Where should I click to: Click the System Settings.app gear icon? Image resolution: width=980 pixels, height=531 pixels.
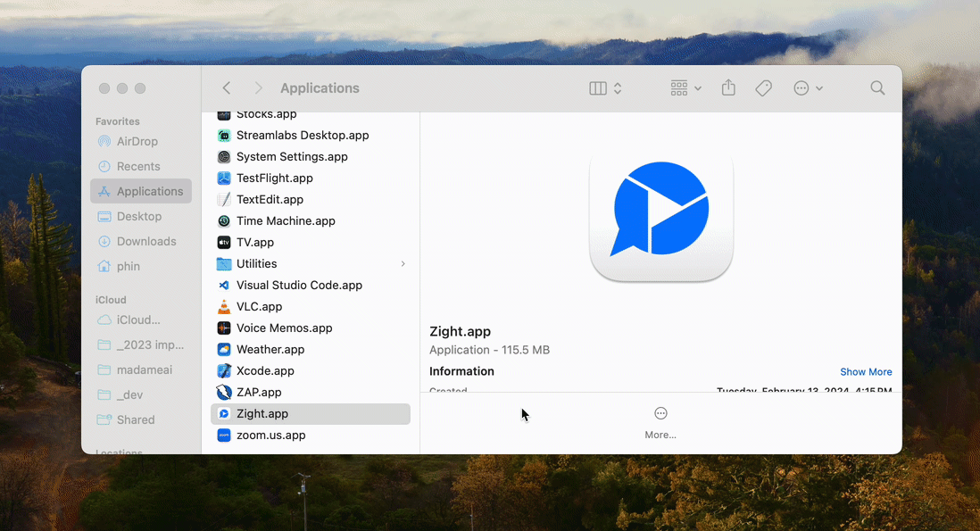[224, 156]
